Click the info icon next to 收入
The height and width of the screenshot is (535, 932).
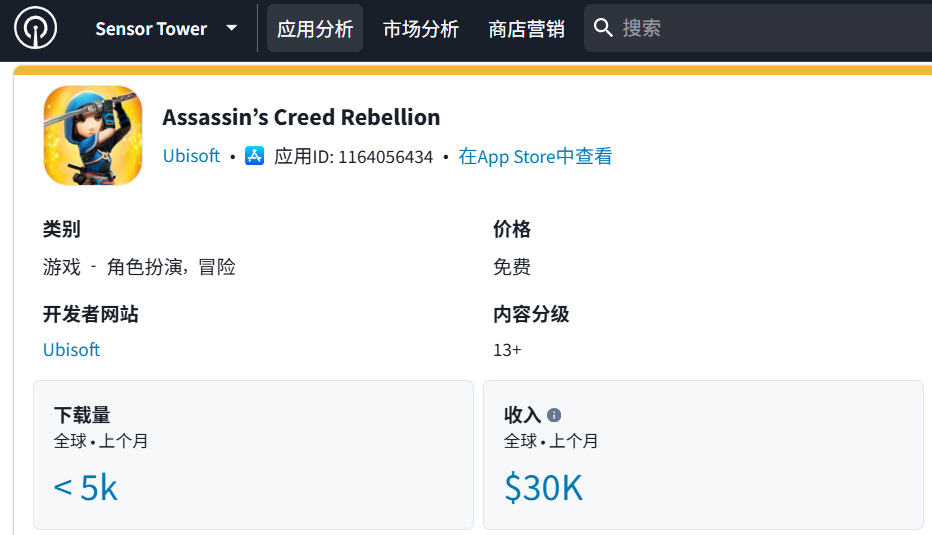tap(554, 415)
